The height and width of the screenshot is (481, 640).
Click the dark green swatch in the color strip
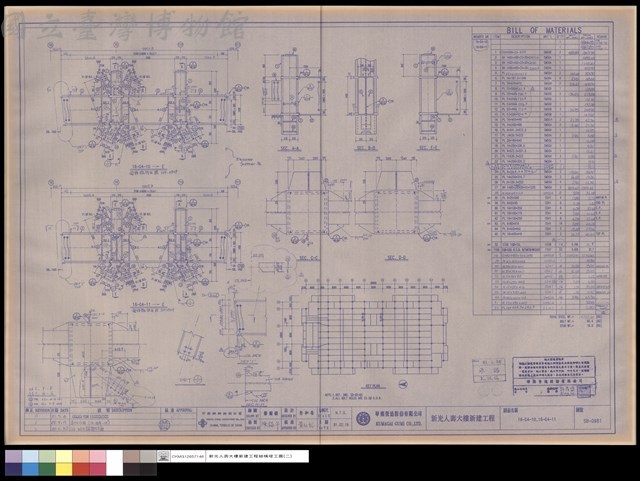click(47, 469)
